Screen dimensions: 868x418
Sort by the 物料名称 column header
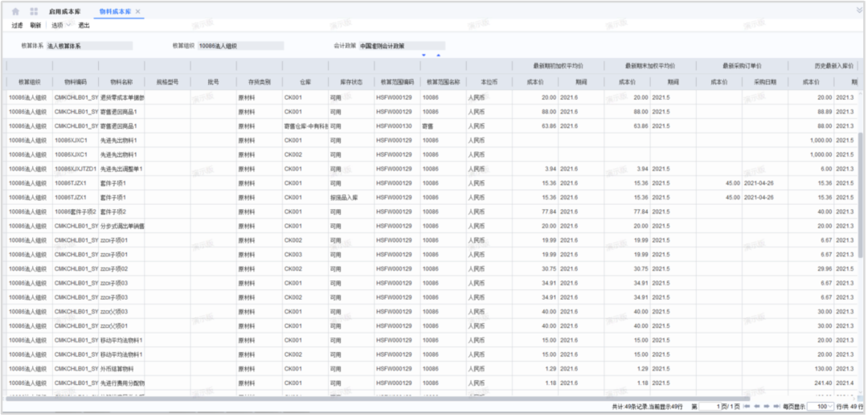tap(121, 82)
